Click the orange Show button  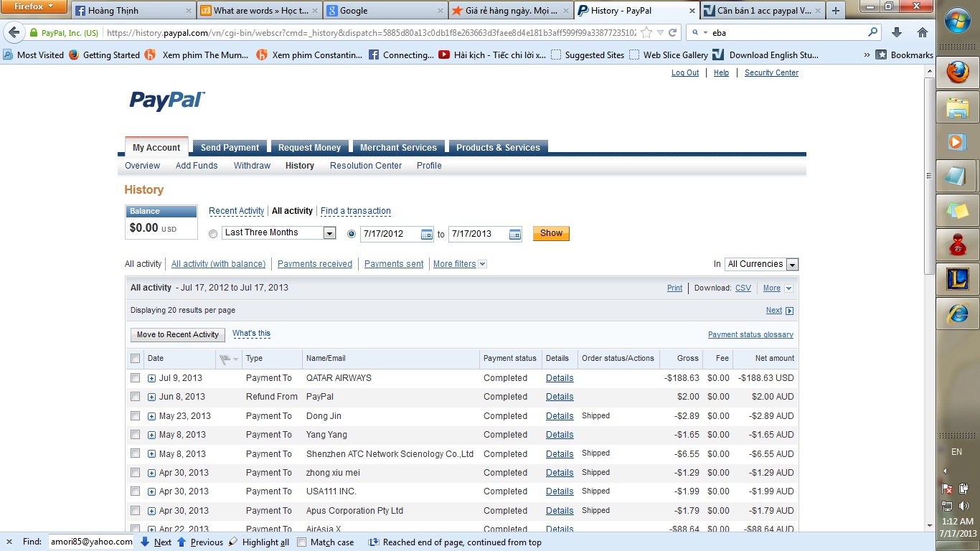(551, 233)
